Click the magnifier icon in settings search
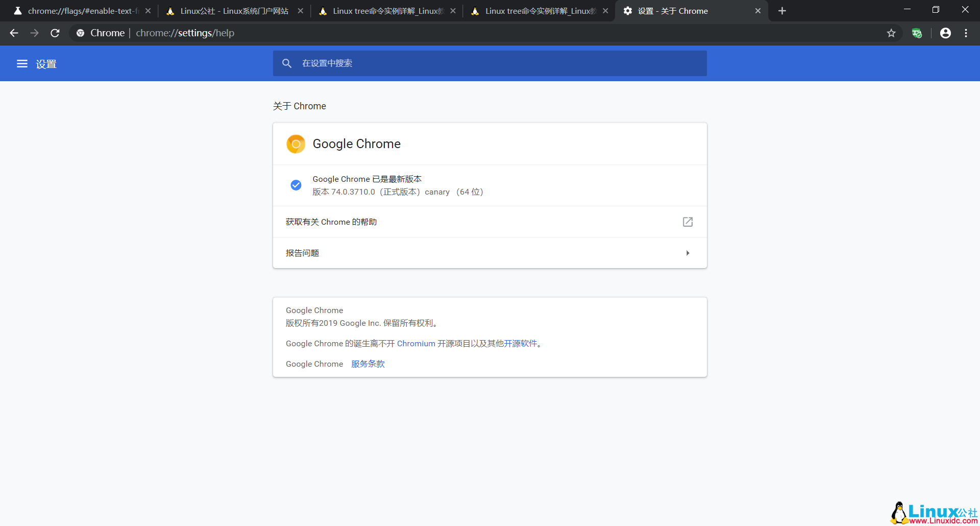The height and width of the screenshot is (526, 980). 287,63
